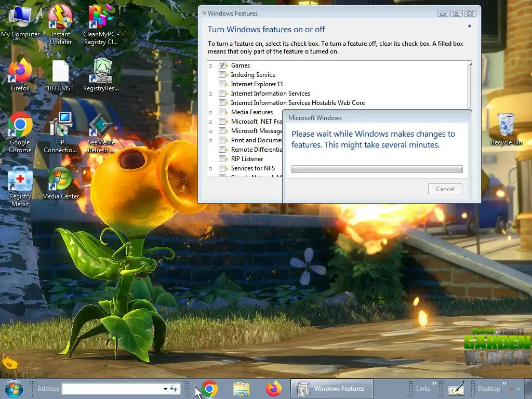The height and width of the screenshot is (399, 532).
Task: Check Internet Information Services Hostable Web Core
Action: point(222,102)
